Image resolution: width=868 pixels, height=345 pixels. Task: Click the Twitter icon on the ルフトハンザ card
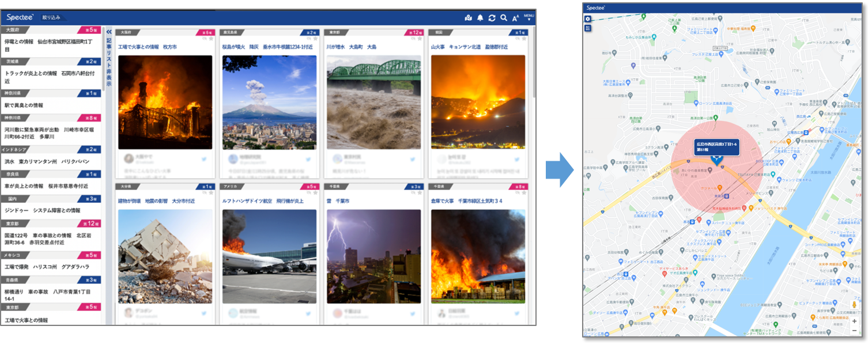308,313
